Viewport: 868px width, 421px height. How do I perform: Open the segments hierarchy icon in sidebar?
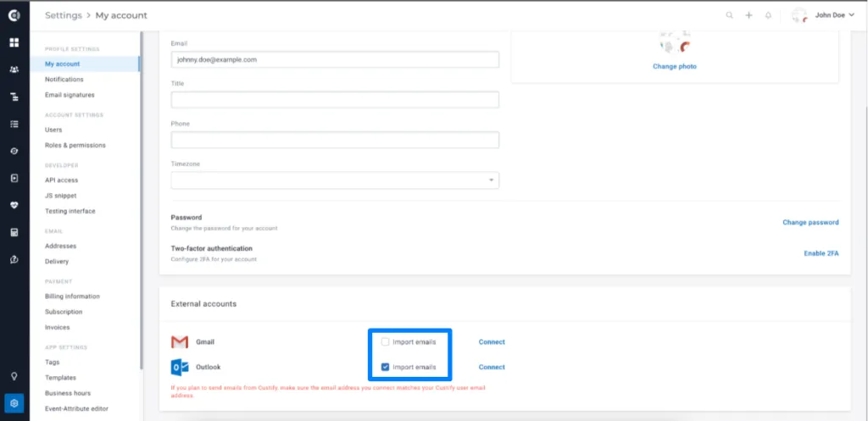coord(14,97)
